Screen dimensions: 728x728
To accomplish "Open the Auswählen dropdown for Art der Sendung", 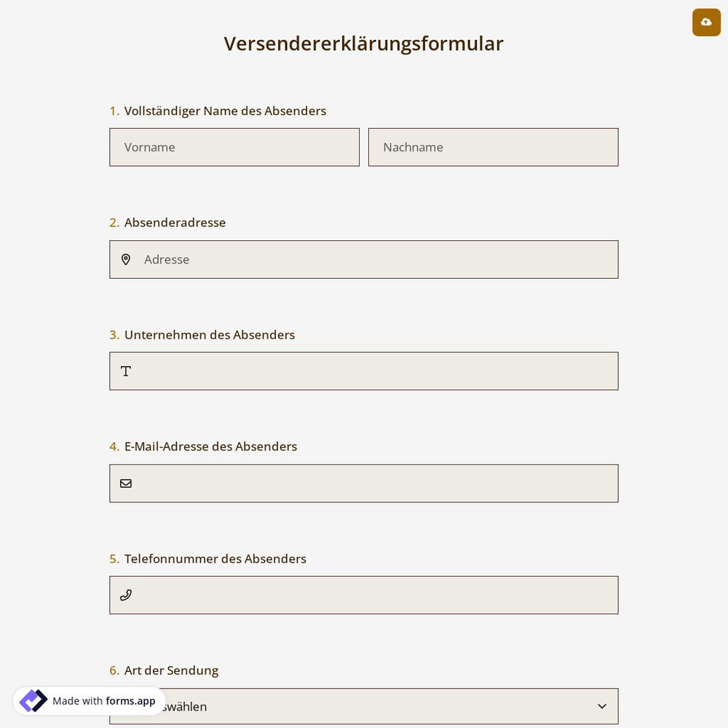I will pos(364,706).
